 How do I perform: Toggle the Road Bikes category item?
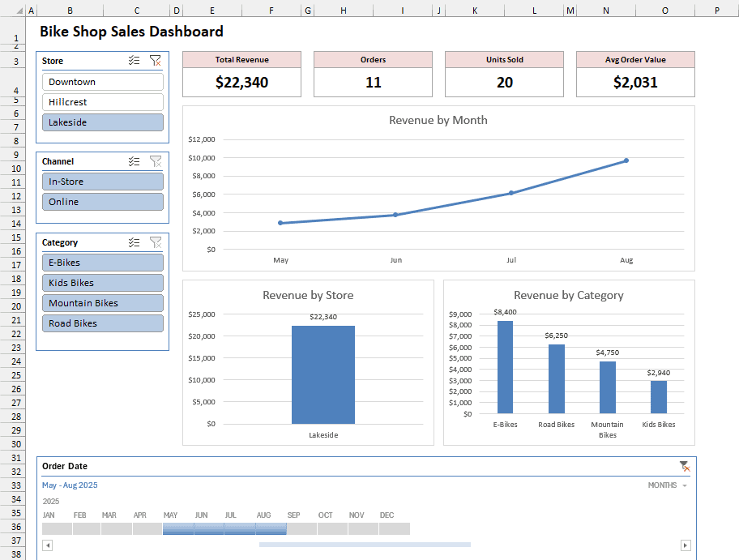(103, 323)
